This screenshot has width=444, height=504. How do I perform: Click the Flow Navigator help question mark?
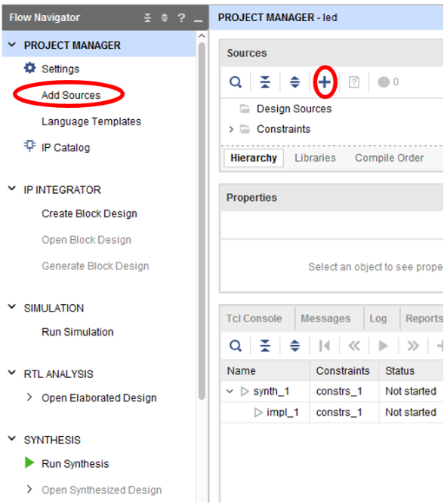click(181, 17)
